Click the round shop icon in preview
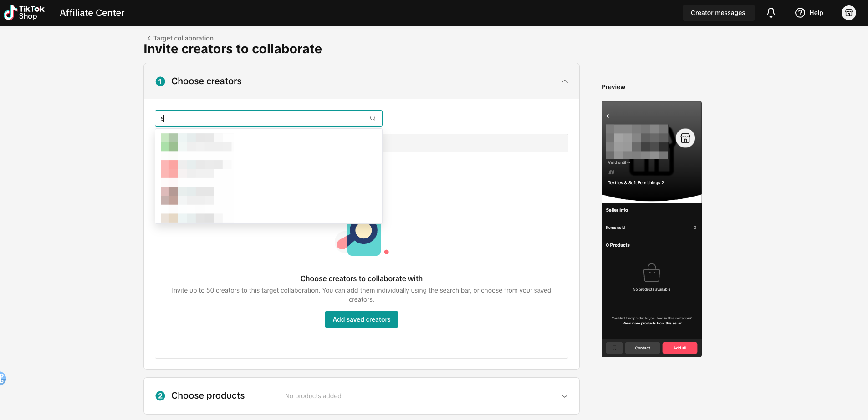This screenshot has height=420, width=868. pyautogui.click(x=685, y=138)
